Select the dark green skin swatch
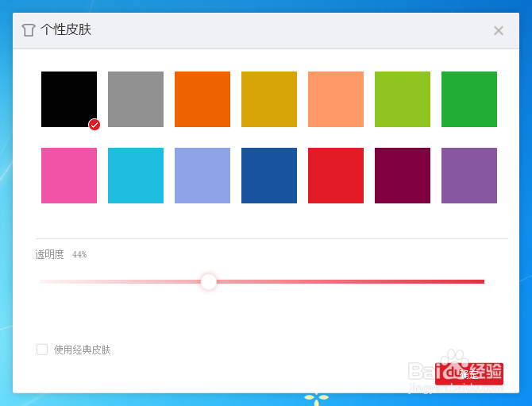532x406 pixels. tap(469, 99)
